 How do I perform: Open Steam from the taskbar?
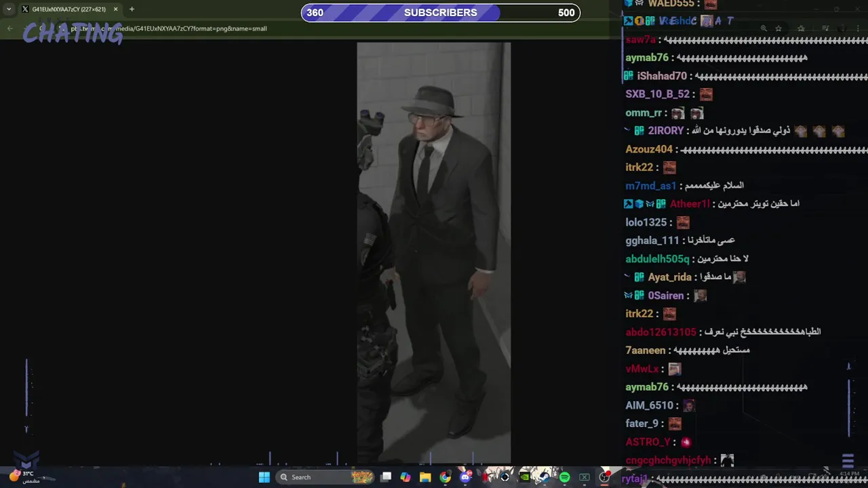click(x=544, y=477)
